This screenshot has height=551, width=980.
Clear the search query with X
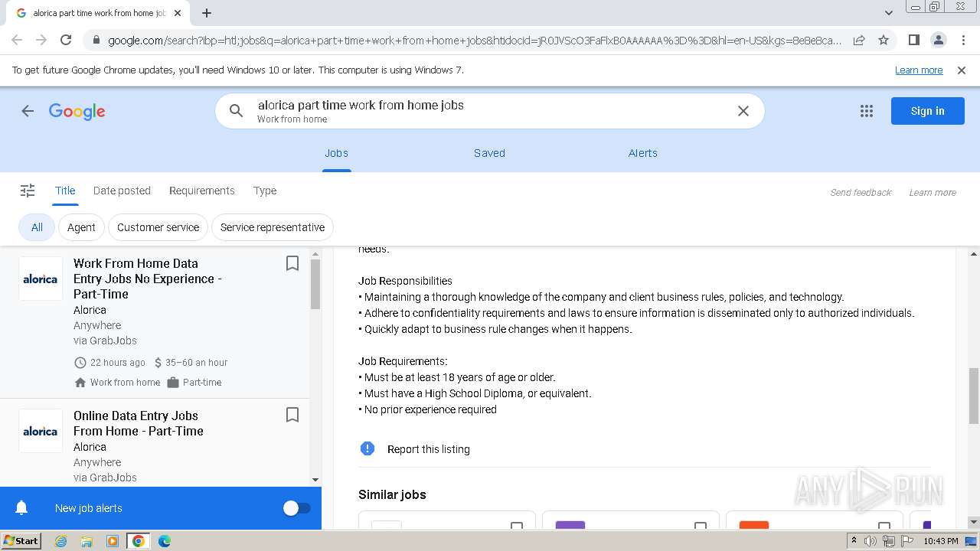pos(743,111)
